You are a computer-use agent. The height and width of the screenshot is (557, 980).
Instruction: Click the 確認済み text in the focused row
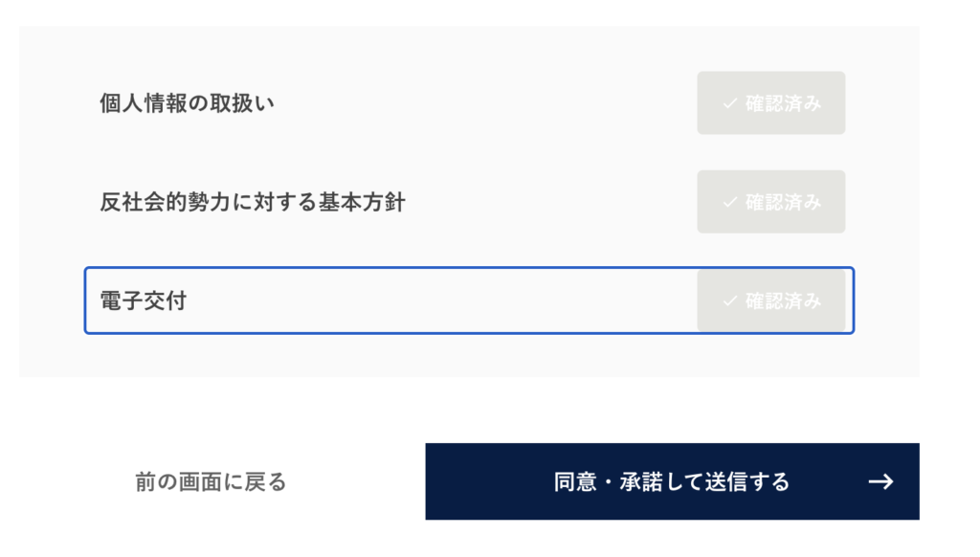tap(783, 301)
